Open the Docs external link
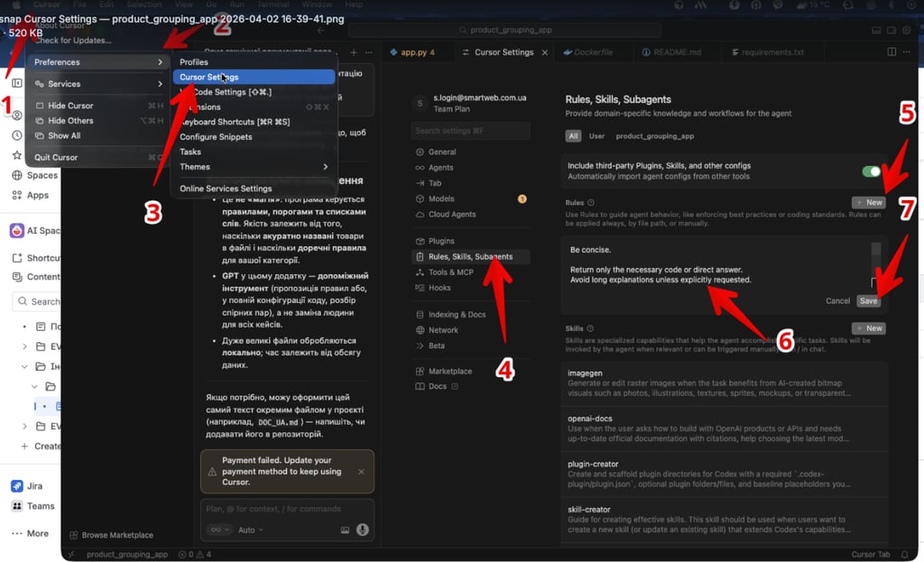The height and width of the screenshot is (562, 924). 437,386
